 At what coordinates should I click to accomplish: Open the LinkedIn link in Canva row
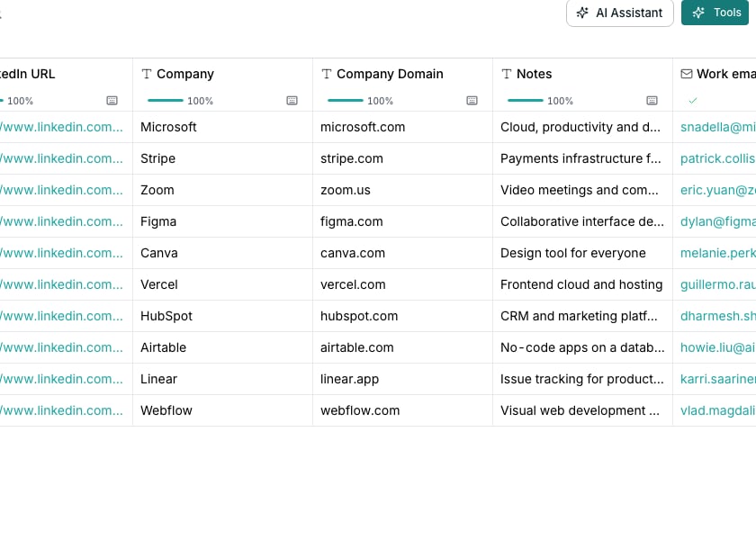click(61, 253)
